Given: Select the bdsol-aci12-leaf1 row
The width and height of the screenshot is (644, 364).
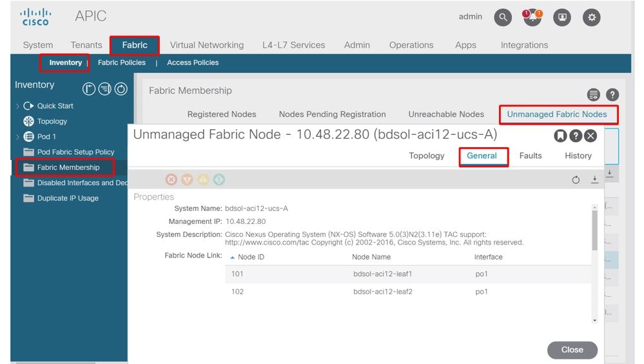Looking at the screenshot, I should tap(408, 274).
